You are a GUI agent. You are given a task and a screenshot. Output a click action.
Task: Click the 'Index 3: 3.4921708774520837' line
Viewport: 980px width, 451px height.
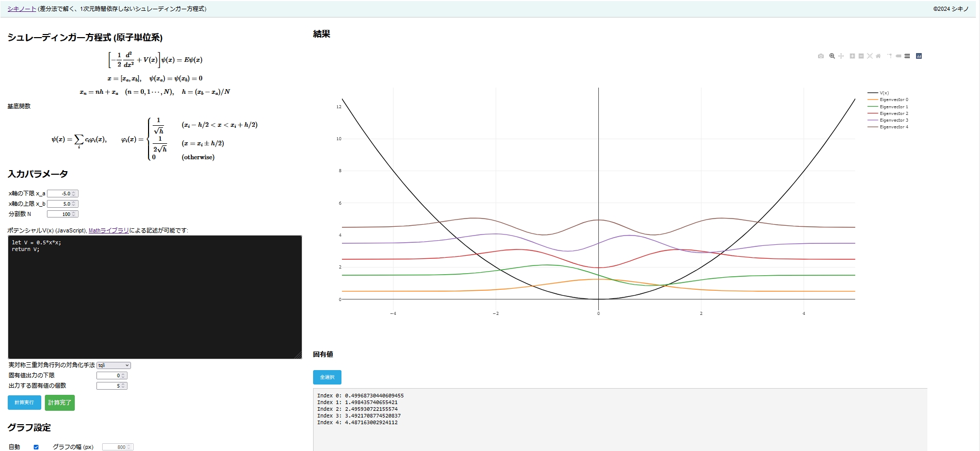point(359,416)
